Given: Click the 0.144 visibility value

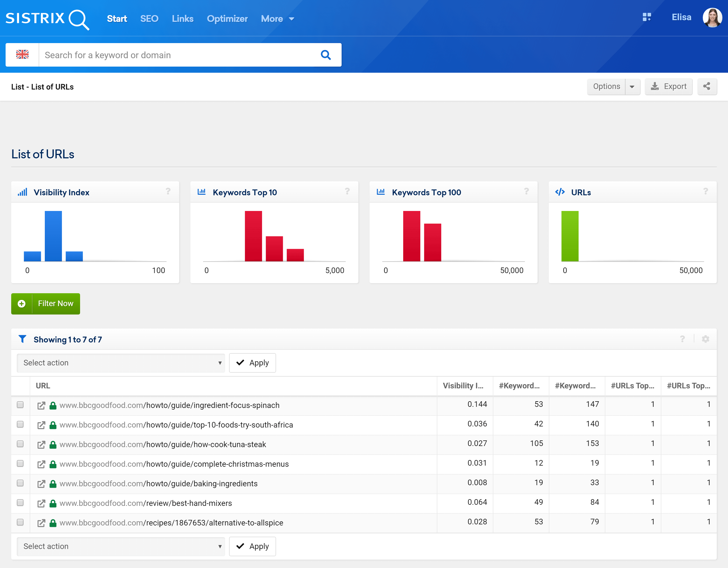Looking at the screenshot, I should 477,404.
